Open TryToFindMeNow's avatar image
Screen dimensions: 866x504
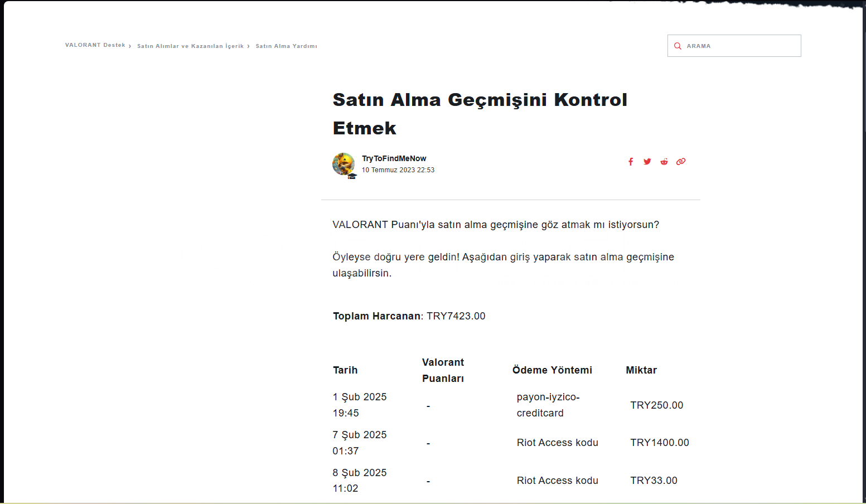coord(344,164)
